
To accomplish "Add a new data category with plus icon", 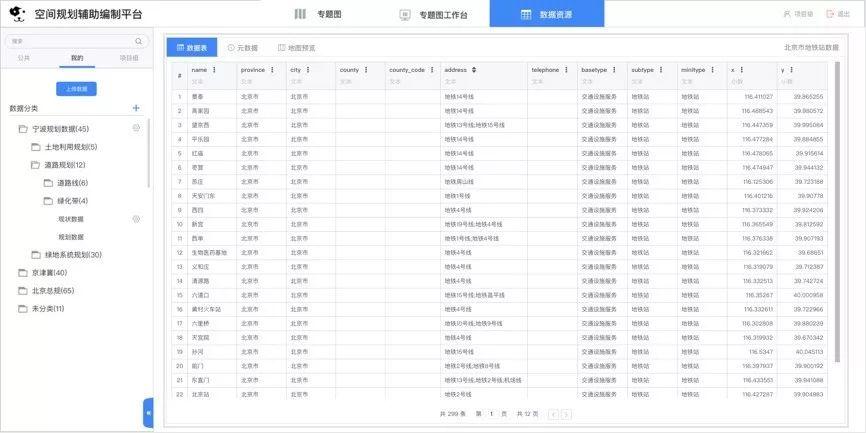I will pos(136,108).
